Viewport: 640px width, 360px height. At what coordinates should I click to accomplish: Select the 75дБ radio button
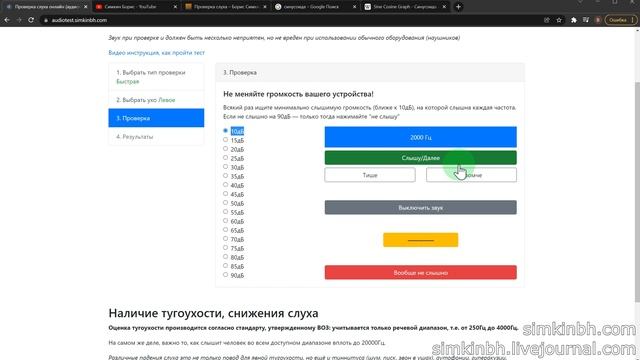pos(225,247)
